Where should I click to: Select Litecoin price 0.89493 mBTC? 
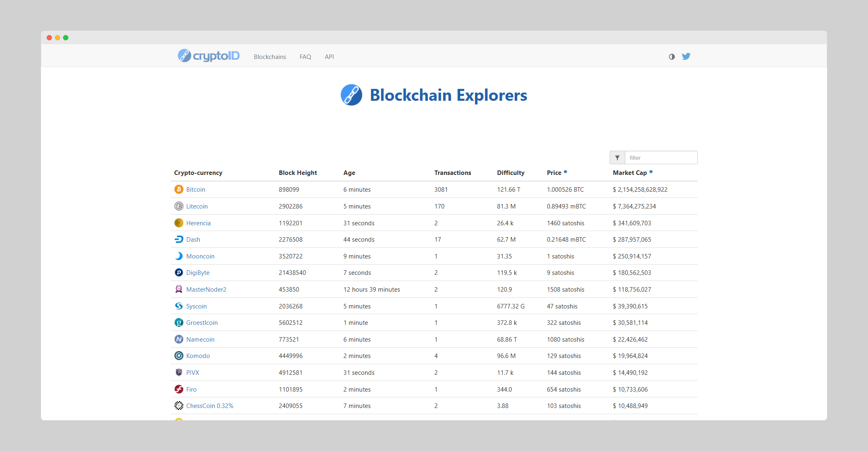tap(566, 206)
